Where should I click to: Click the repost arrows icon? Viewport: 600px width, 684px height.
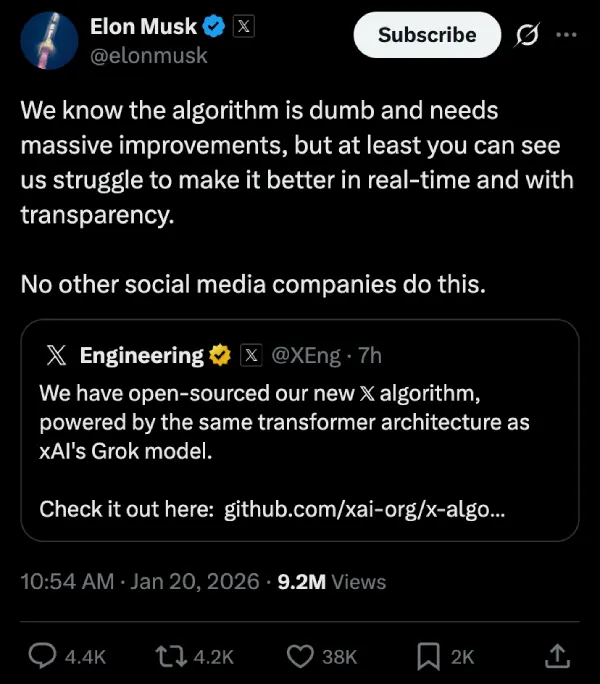click(171, 655)
